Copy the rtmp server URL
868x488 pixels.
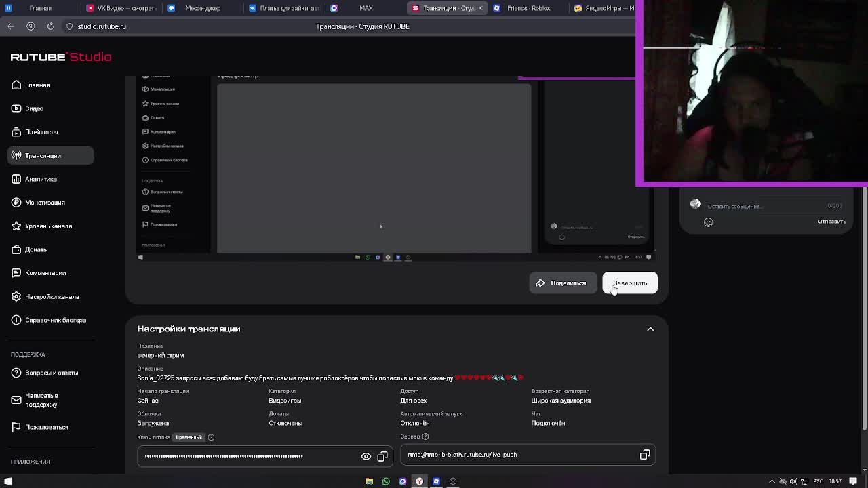click(x=645, y=455)
